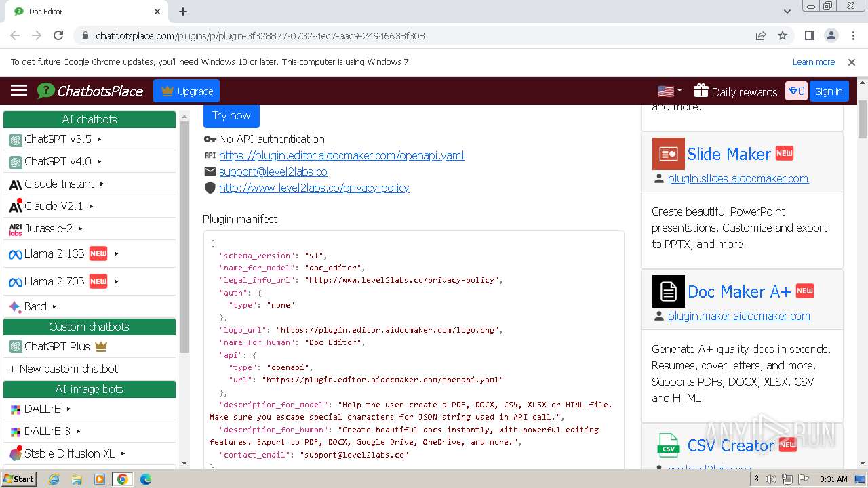Viewport: 868px width, 488px height.
Task: Open the level2labs privacy-policy link
Action: click(314, 188)
